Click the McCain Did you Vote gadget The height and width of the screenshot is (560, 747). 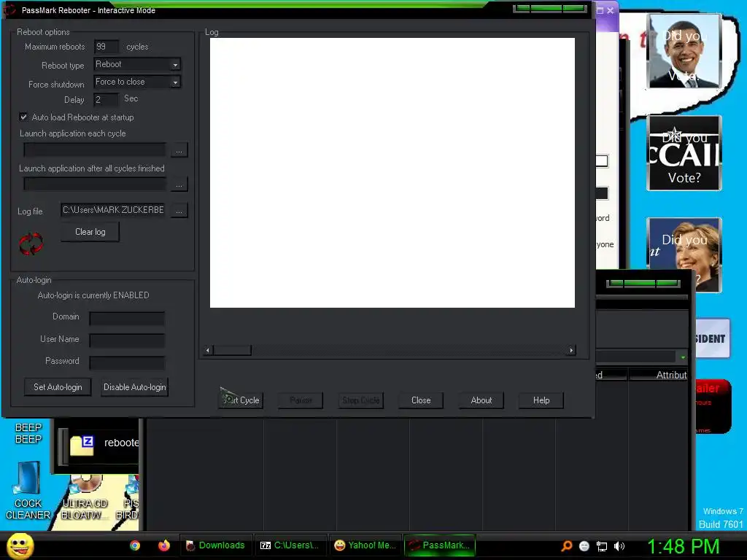click(684, 153)
